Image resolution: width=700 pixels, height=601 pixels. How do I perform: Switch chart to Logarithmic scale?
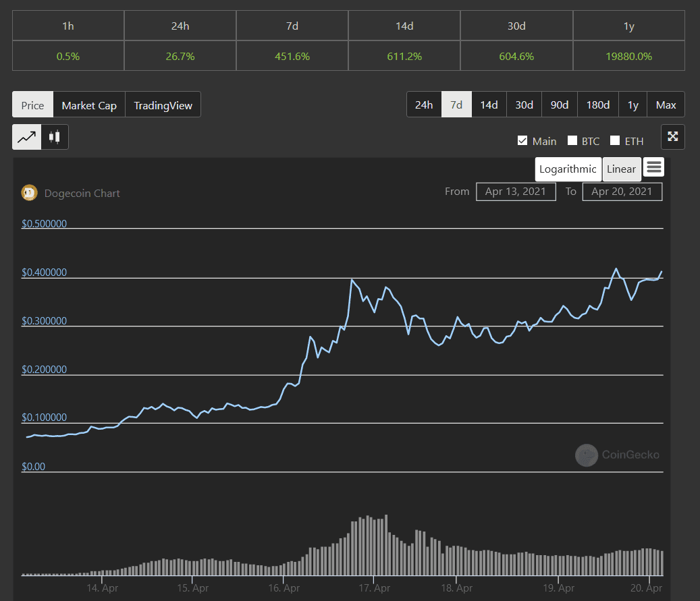568,169
